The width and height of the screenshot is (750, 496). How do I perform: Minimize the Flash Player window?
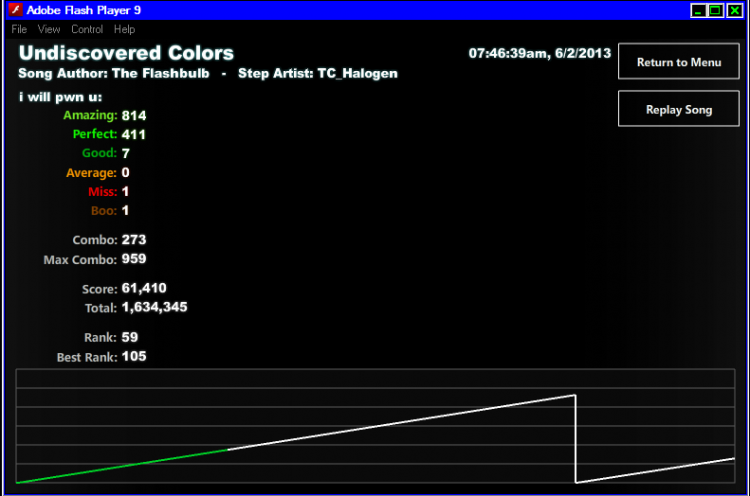[698, 10]
